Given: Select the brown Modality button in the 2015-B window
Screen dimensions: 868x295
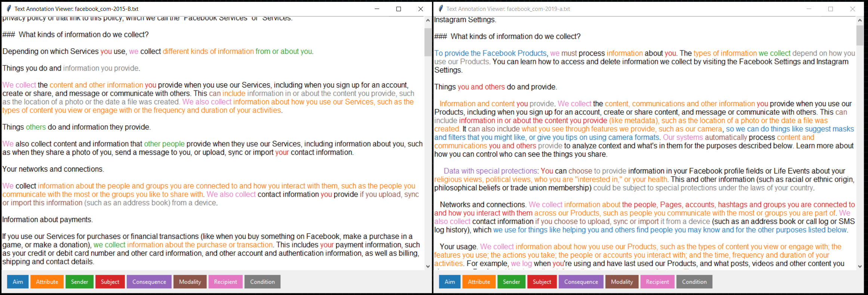Looking at the screenshot, I should point(190,282).
